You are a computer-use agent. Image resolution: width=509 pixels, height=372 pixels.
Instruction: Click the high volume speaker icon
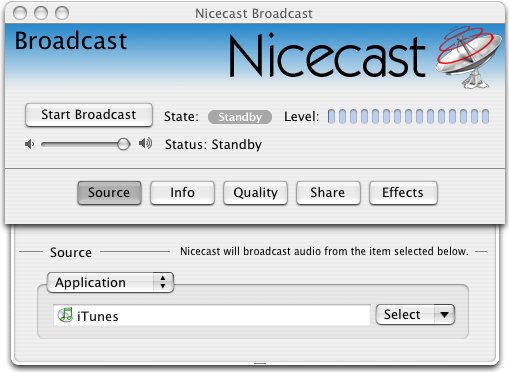pos(145,144)
